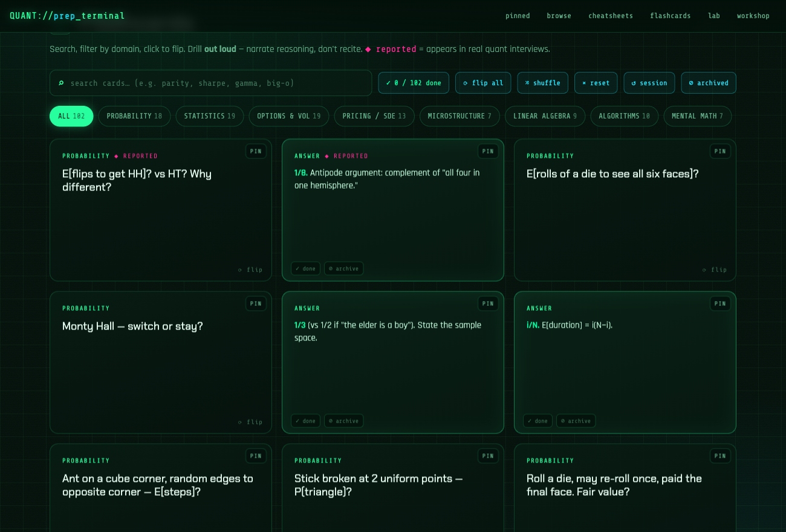
Task: Pin the i/N duration answer card
Action: (720, 303)
